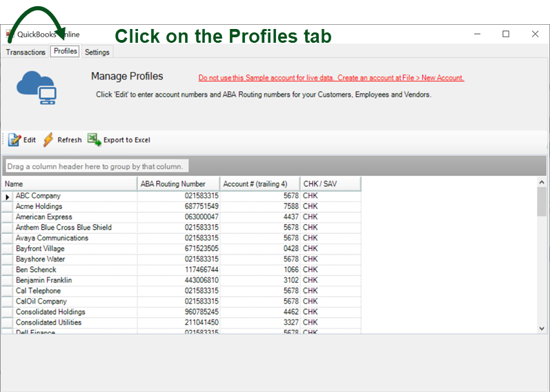The image size is (550, 392).
Task: Click routing number 687751549
Action: pyautogui.click(x=202, y=206)
